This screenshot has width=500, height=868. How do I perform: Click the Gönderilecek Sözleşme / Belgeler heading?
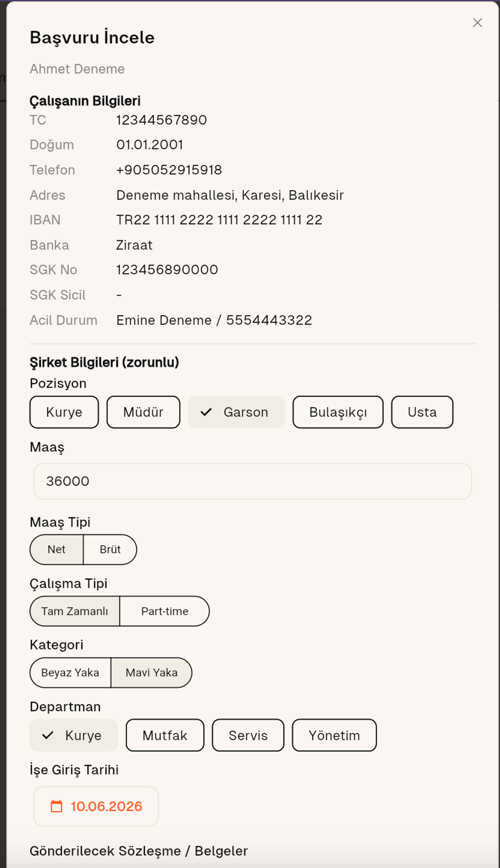tap(139, 851)
